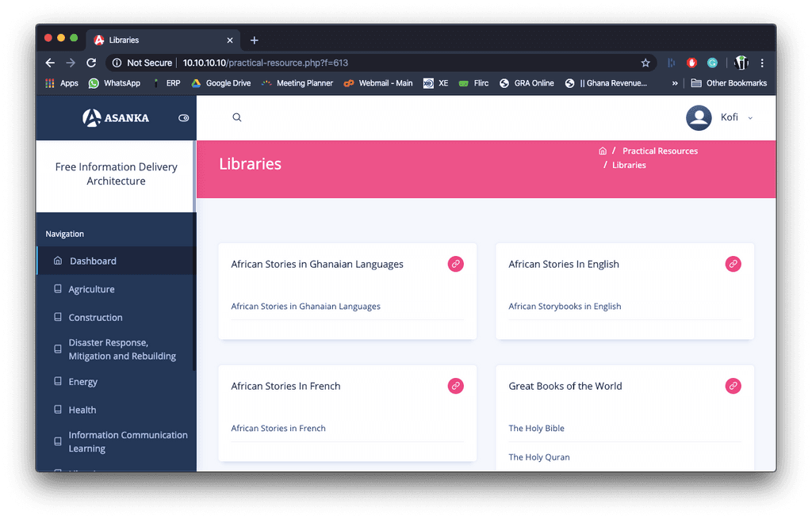Open a new browser tab

(x=255, y=40)
